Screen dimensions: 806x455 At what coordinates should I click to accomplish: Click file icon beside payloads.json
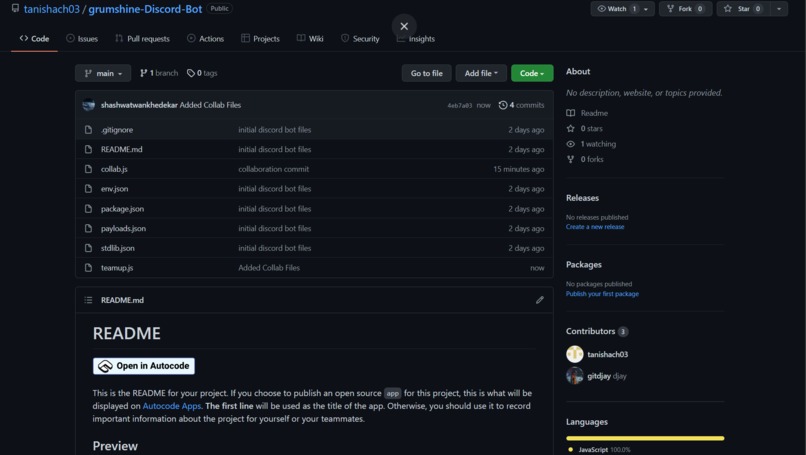88,228
